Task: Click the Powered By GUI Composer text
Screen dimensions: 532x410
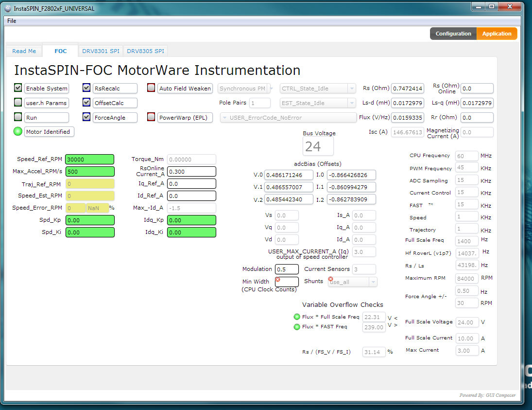Action: tap(487, 395)
